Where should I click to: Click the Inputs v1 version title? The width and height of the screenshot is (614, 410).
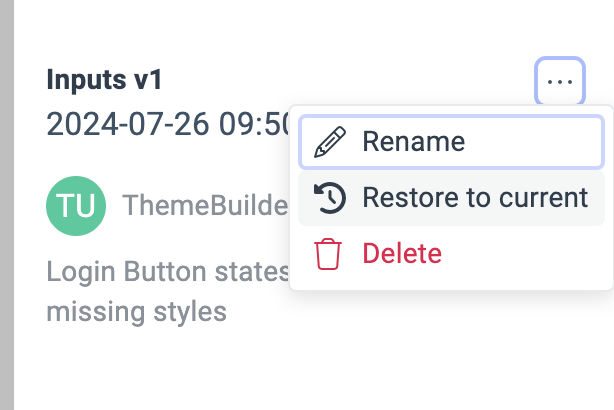[104, 80]
